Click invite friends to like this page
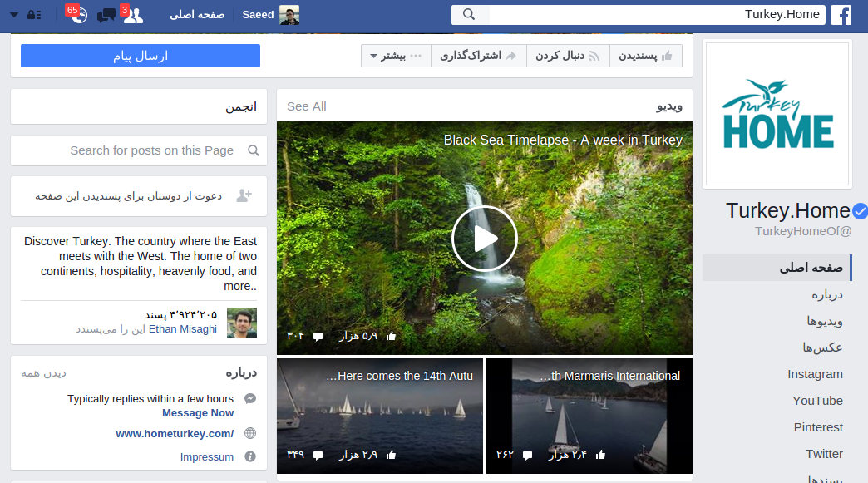Image resolution: width=868 pixels, height=483 pixels. (128, 196)
